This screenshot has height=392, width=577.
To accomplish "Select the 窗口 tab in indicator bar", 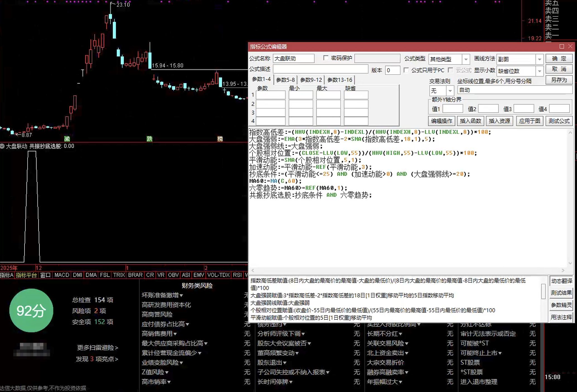I will coord(45,275).
